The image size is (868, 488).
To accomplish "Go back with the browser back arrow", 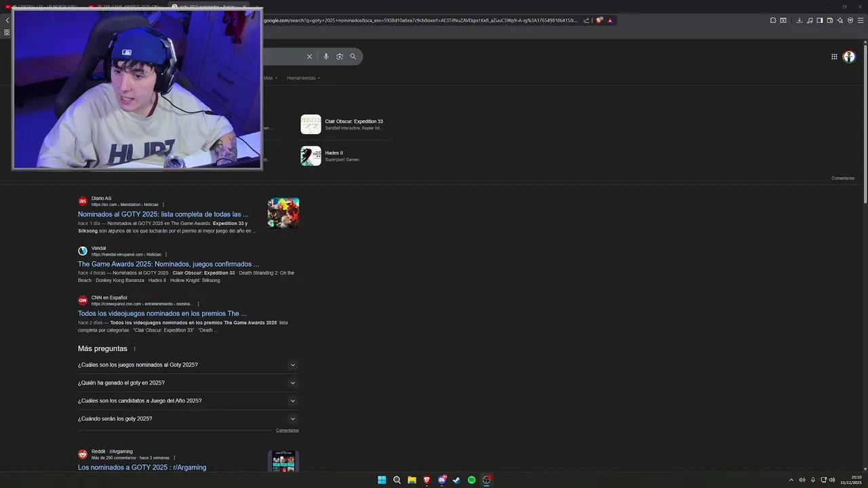I will coord(7,20).
